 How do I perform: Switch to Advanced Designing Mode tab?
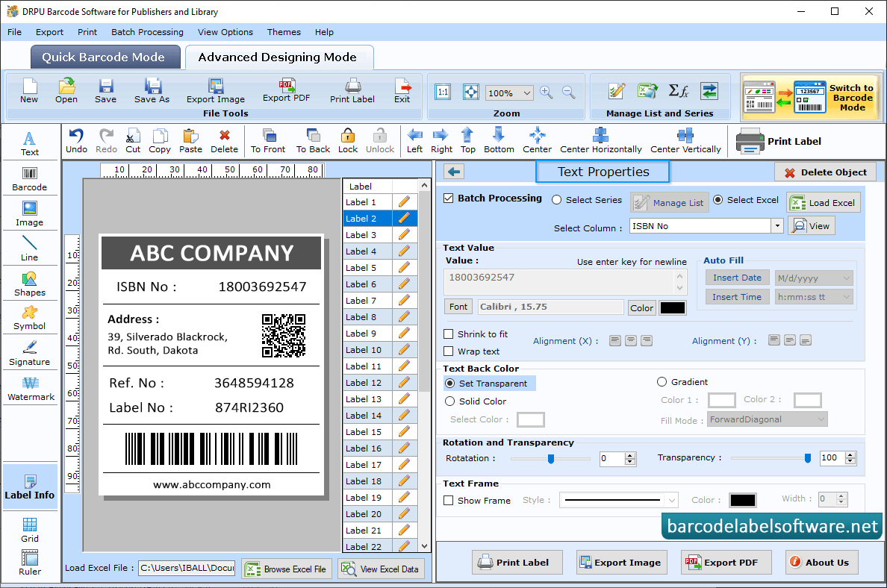click(x=279, y=57)
